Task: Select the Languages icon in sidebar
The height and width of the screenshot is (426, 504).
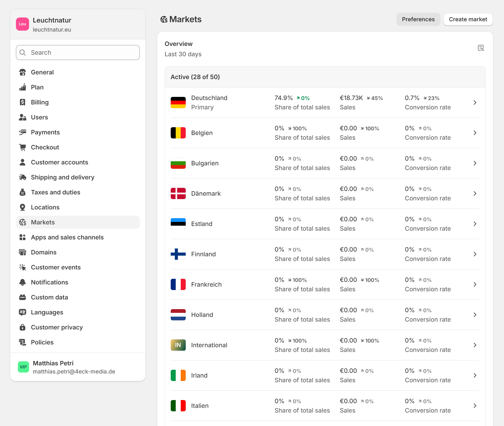Action: [x=23, y=312]
